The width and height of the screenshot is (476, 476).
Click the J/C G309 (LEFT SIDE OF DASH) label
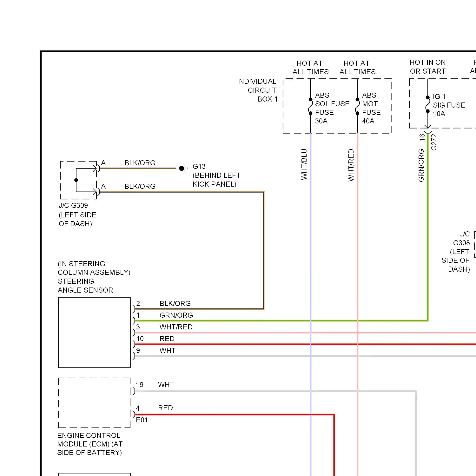click(x=77, y=215)
